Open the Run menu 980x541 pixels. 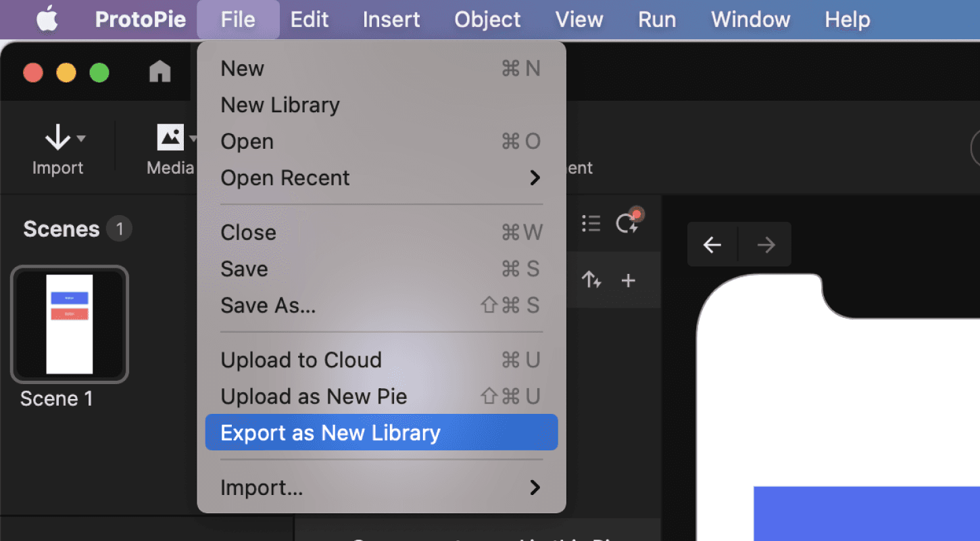[x=656, y=19]
